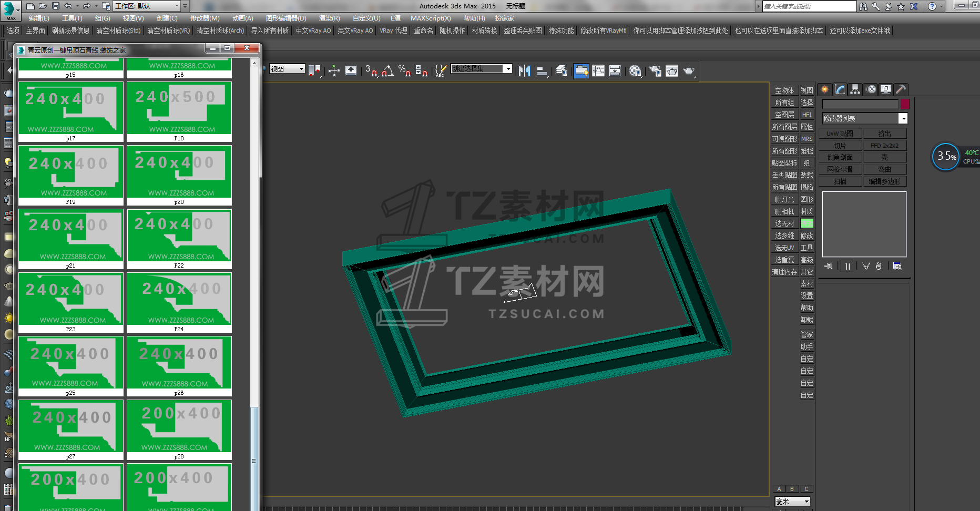Switch to the Hierarchy panel tab
Viewport: 980px width, 511px height.
(x=855, y=89)
